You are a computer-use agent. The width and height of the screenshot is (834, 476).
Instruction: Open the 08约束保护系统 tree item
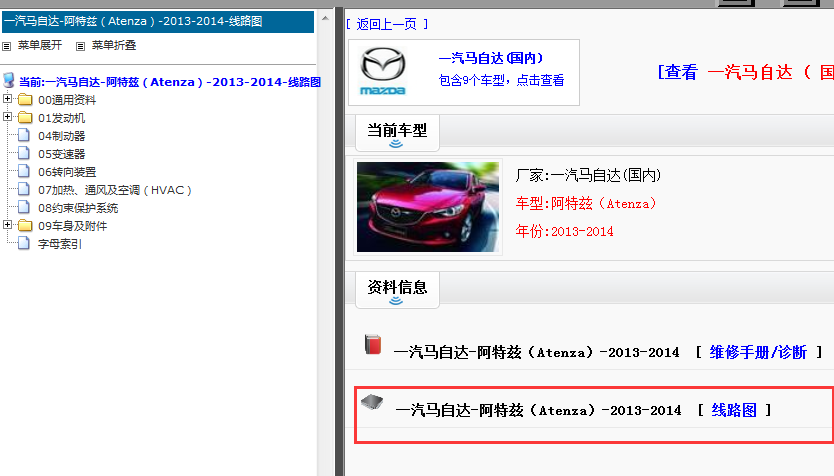click(x=78, y=208)
